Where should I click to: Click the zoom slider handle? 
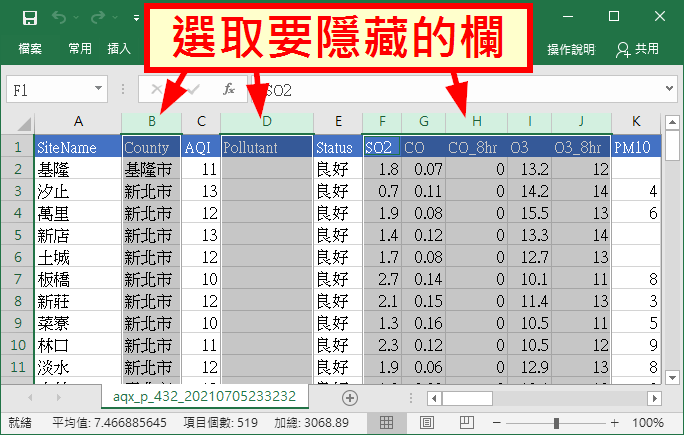pos(556,422)
